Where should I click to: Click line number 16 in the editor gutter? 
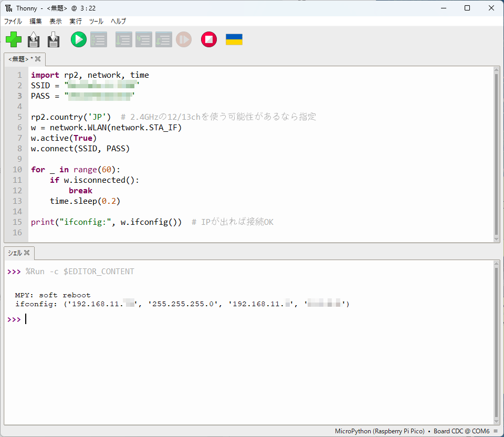coord(17,233)
